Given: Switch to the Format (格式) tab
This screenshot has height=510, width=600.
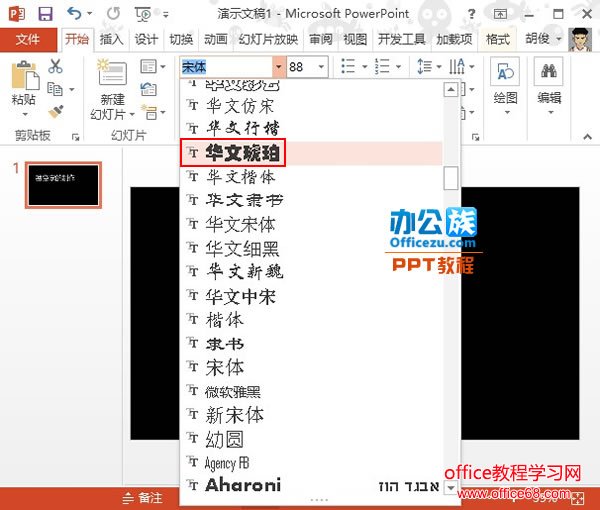Looking at the screenshot, I should pyautogui.click(x=497, y=39).
